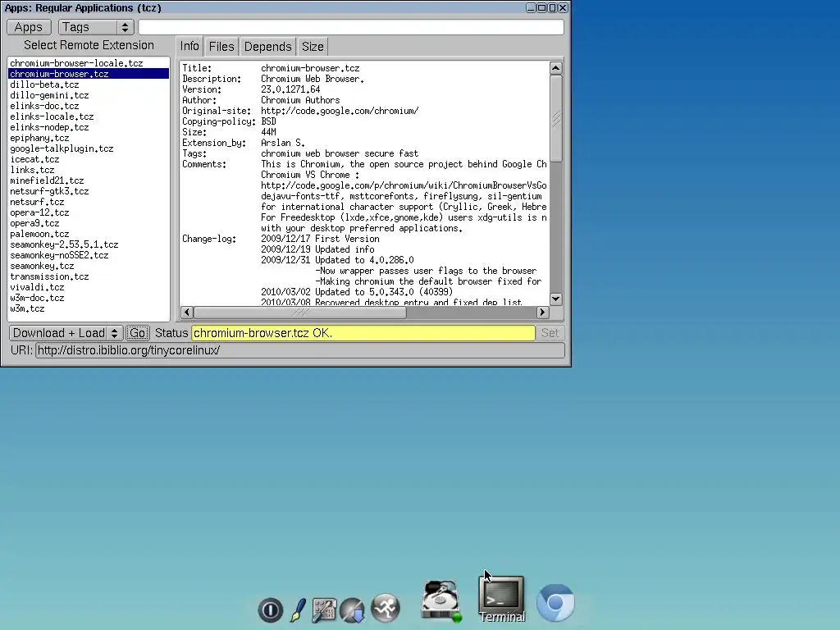Select icecat.tcz extension

click(x=89, y=160)
